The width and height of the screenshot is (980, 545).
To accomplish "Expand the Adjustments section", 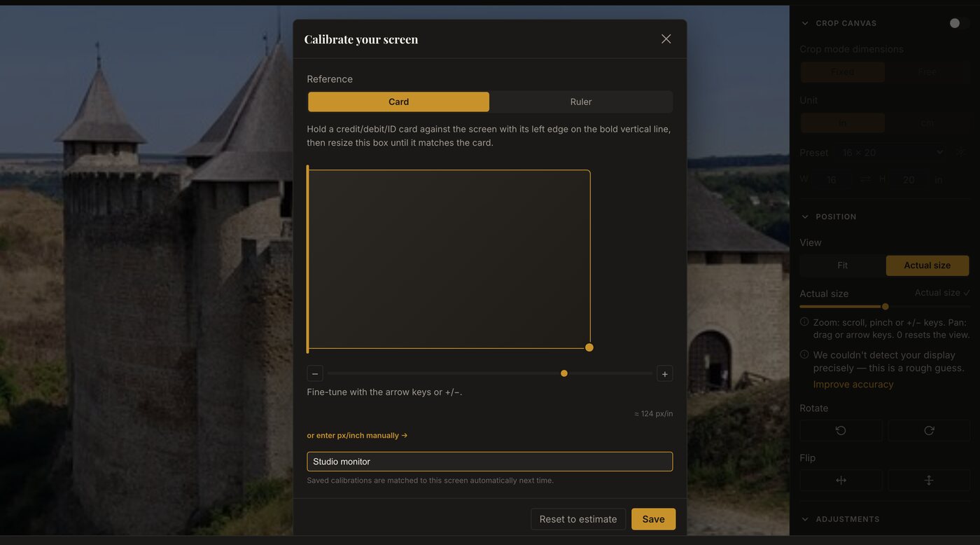I will click(805, 519).
